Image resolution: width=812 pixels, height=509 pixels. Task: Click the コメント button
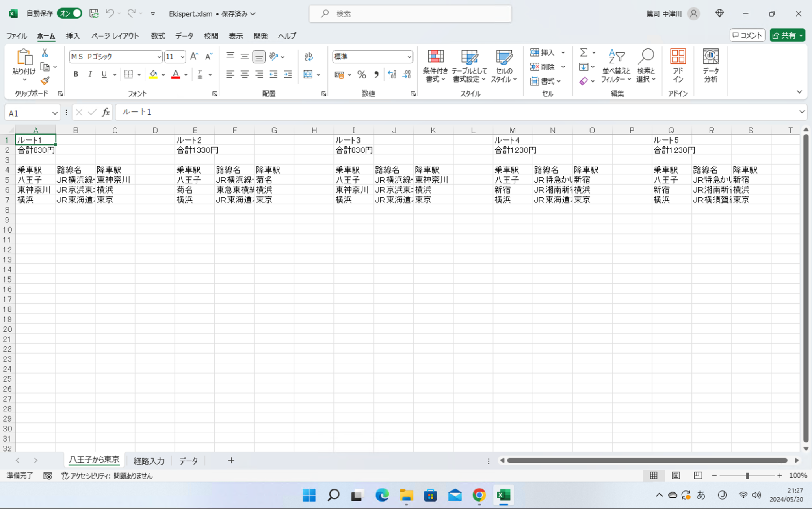coord(747,35)
